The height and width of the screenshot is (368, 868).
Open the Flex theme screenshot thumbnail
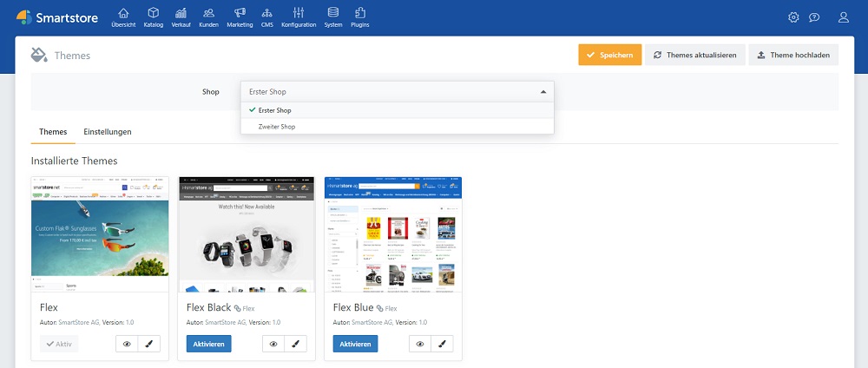(100, 234)
